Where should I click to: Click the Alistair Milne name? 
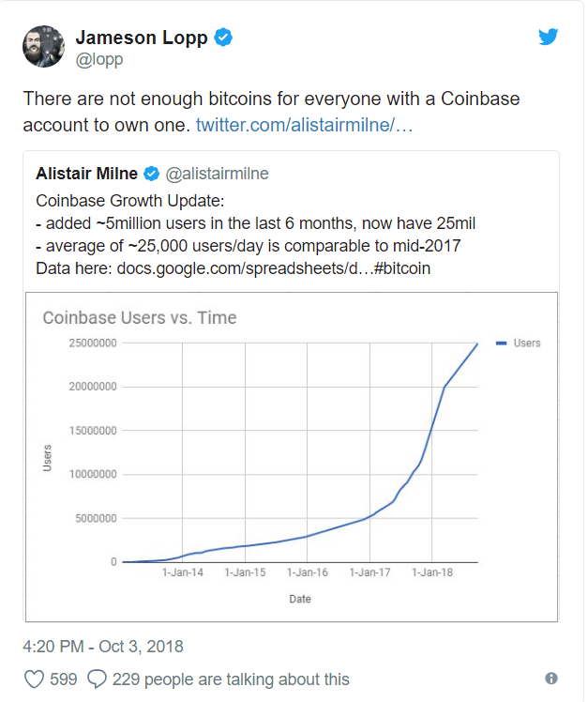(87, 174)
